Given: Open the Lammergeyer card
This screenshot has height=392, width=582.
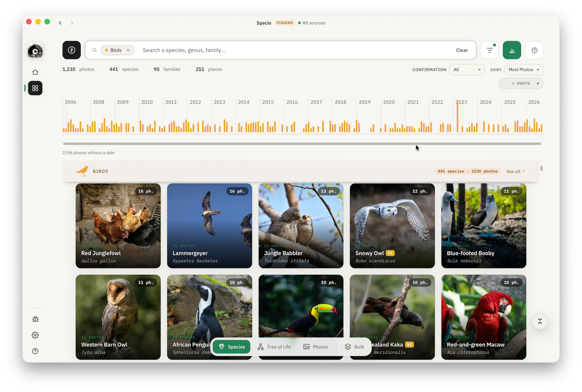Looking at the screenshot, I should [210, 226].
